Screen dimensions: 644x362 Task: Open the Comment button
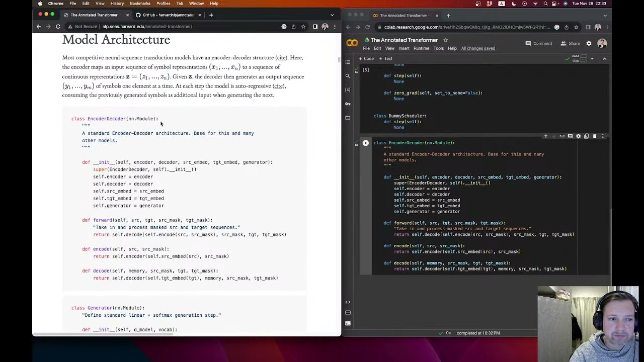pos(539,43)
